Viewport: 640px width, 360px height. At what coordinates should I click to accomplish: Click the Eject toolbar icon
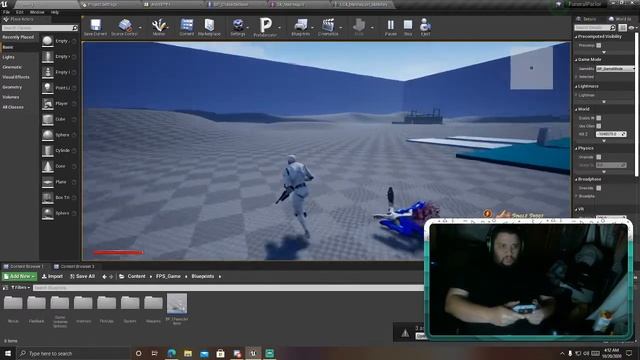coord(425,25)
